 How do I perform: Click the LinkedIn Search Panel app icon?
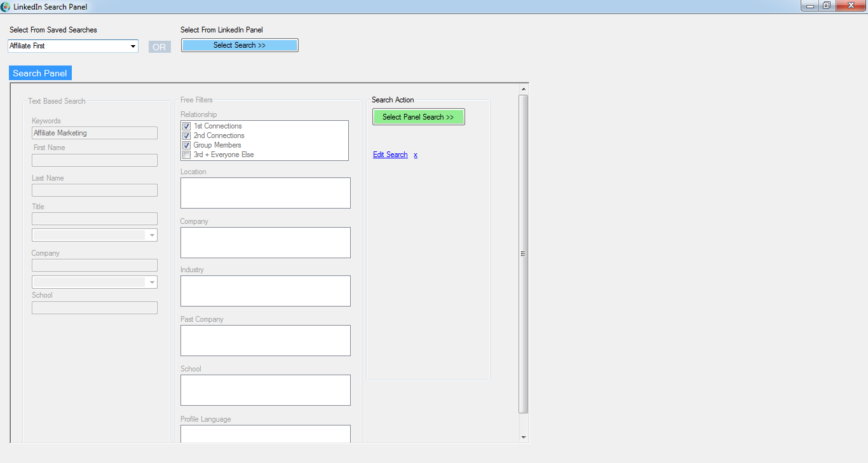(6, 6)
